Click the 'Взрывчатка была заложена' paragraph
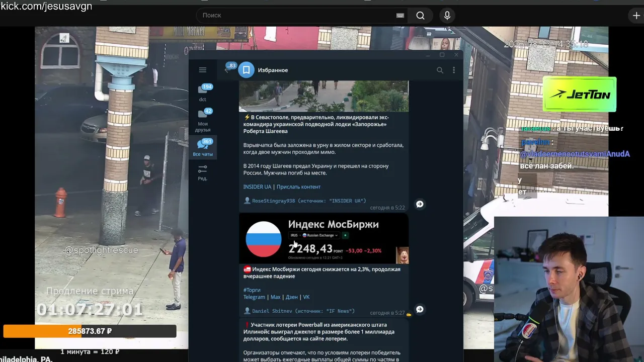The height and width of the screenshot is (362, 644). 324,148
